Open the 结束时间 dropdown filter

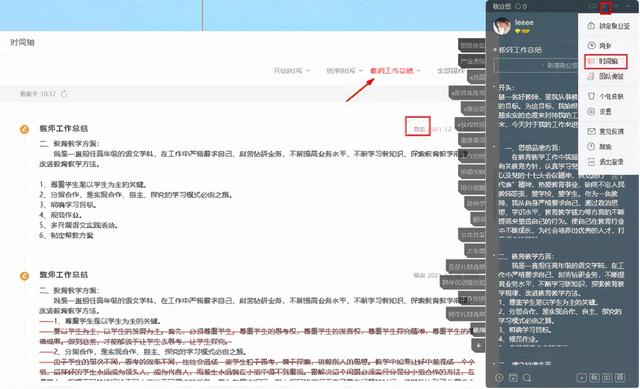click(x=344, y=71)
